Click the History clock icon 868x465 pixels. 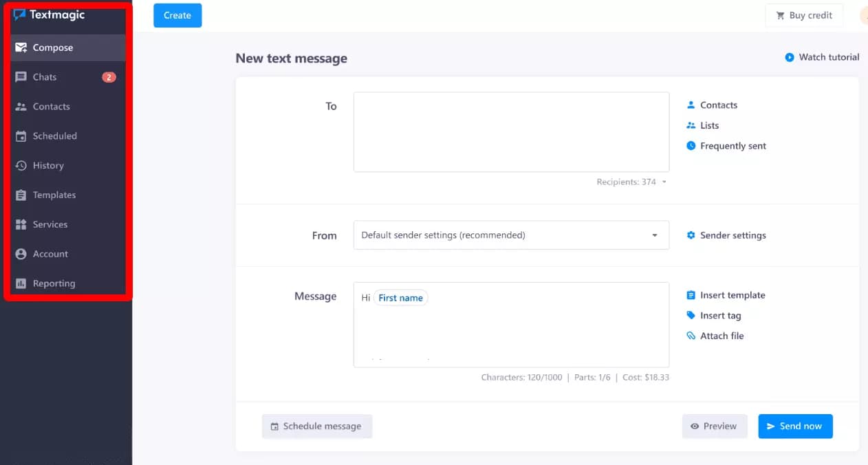pyautogui.click(x=21, y=166)
